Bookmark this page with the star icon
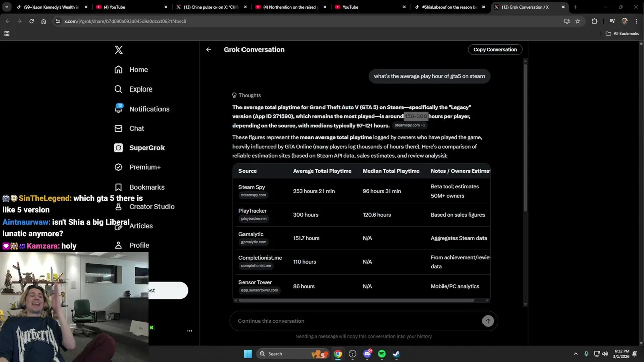The height and width of the screenshot is (362, 644). click(578, 21)
